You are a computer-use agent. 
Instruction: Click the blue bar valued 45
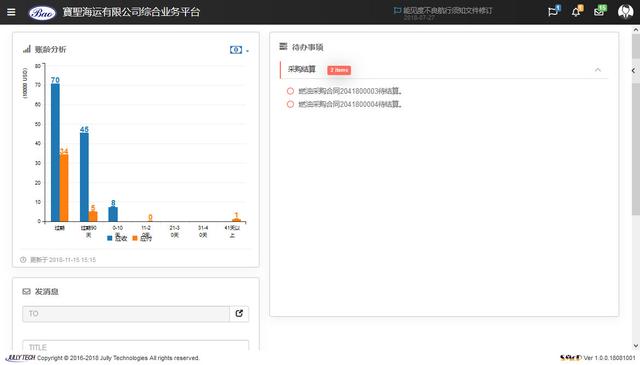point(84,177)
